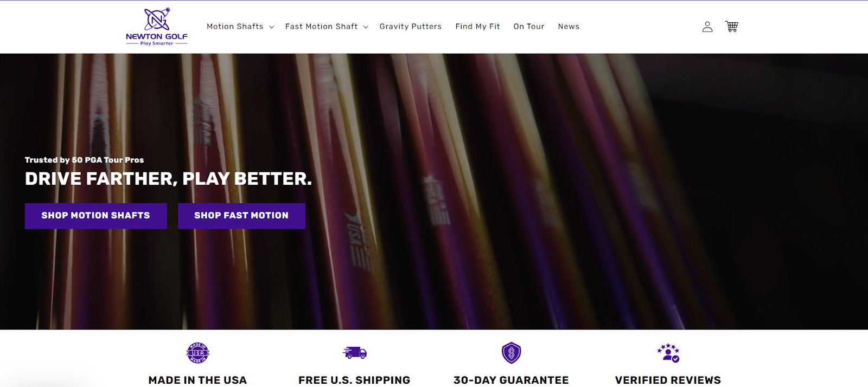Image resolution: width=868 pixels, height=387 pixels.
Task: Click the Verified Reviews heading
Action: coord(668,380)
